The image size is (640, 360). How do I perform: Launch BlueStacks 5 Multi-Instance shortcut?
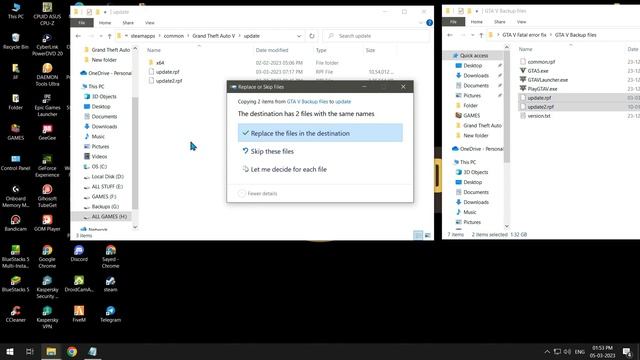point(16,257)
